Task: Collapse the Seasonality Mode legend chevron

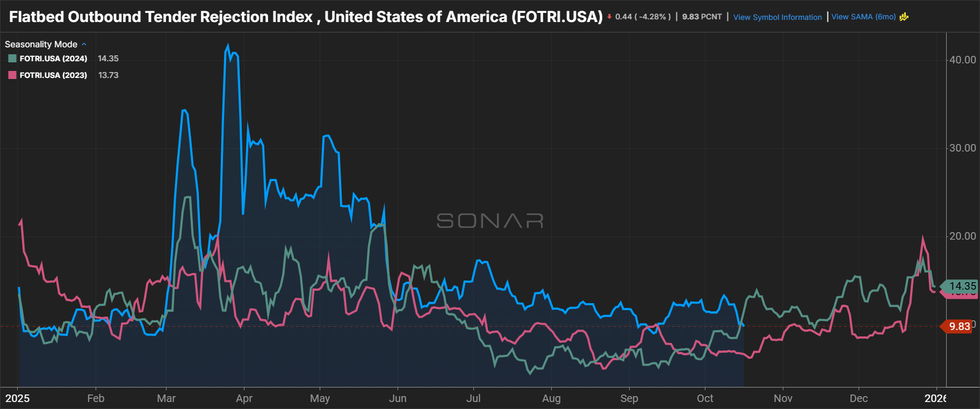Action: click(x=84, y=45)
